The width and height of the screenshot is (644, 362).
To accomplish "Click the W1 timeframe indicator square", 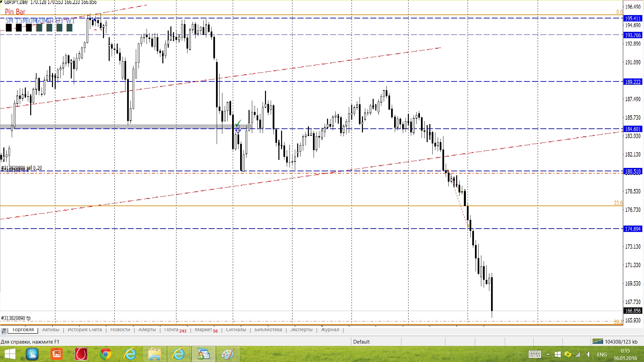I will pyautogui.click(x=69, y=28).
